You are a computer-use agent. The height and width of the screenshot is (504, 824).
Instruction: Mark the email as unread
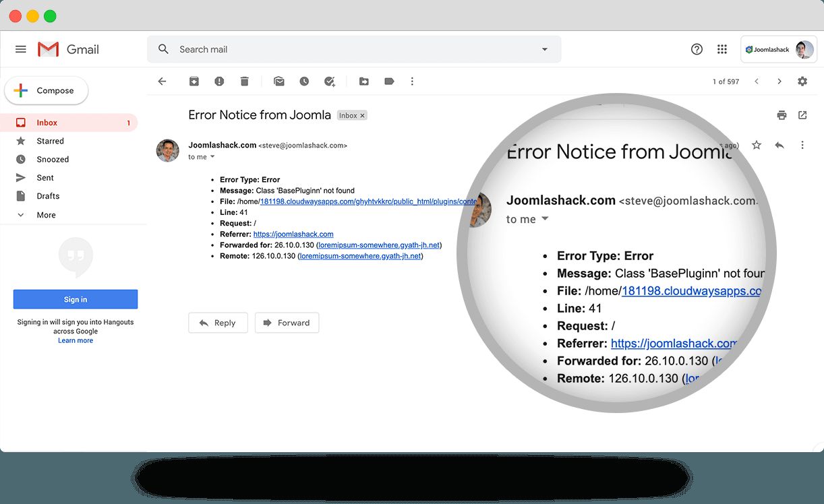click(278, 82)
